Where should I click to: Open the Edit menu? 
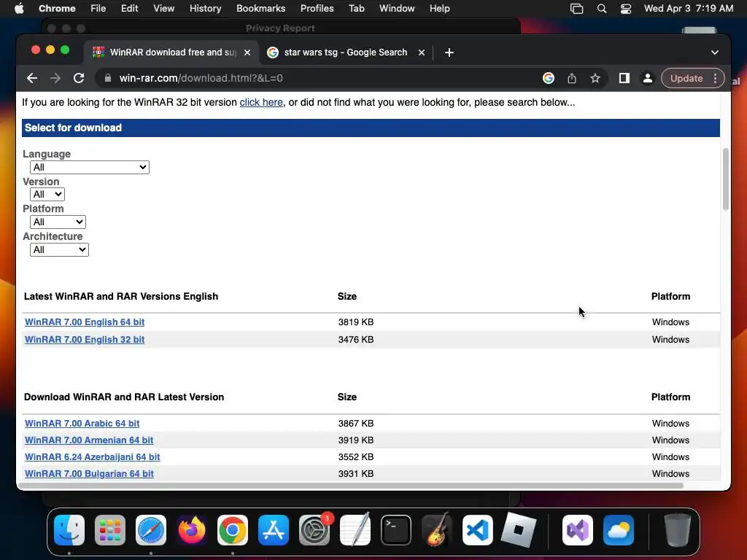[x=130, y=9]
